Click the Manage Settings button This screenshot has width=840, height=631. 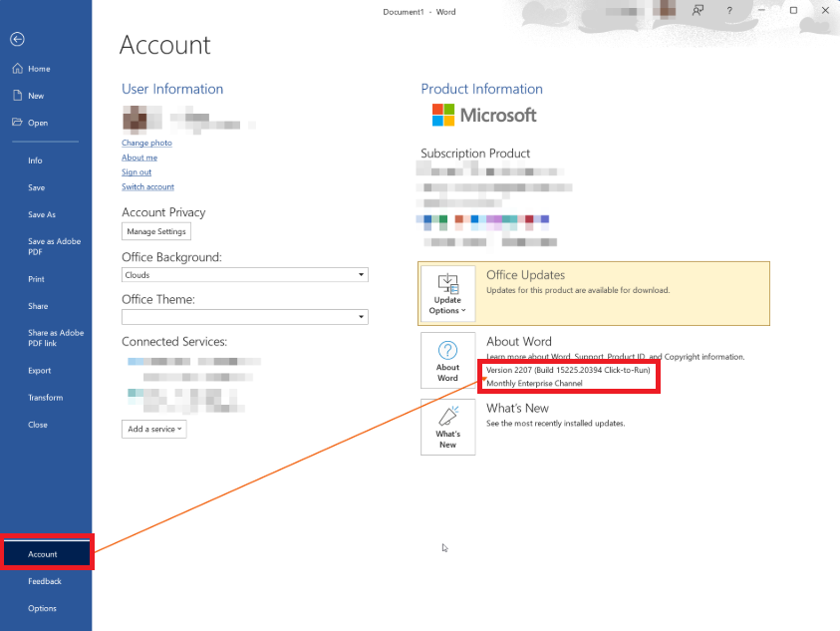click(156, 231)
